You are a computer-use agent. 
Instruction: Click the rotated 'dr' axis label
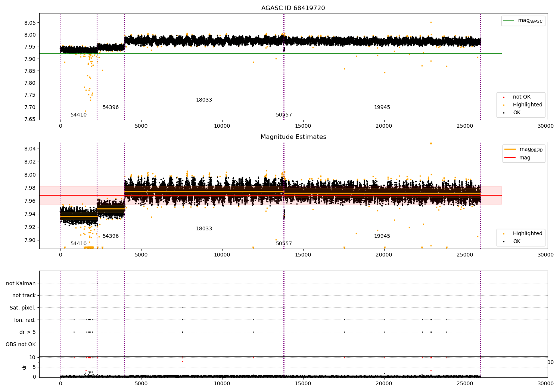[24, 367]
